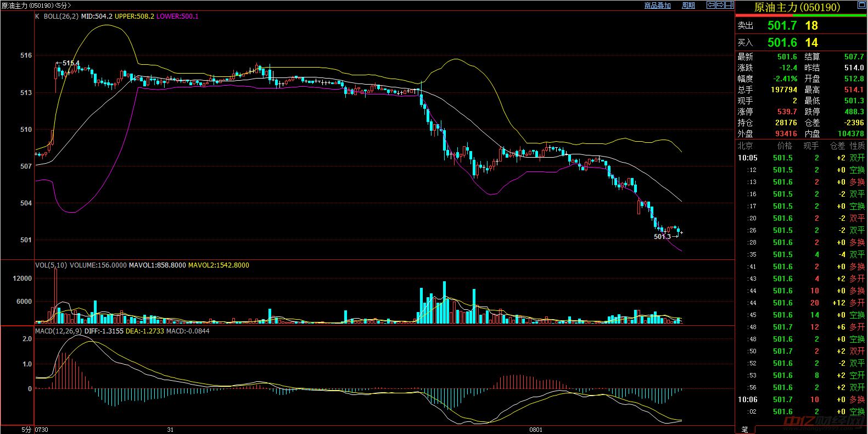The width and height of the screenshot is (868, 434).
Task: Toggle the side panel layout icon
Action: coord(729,5)
